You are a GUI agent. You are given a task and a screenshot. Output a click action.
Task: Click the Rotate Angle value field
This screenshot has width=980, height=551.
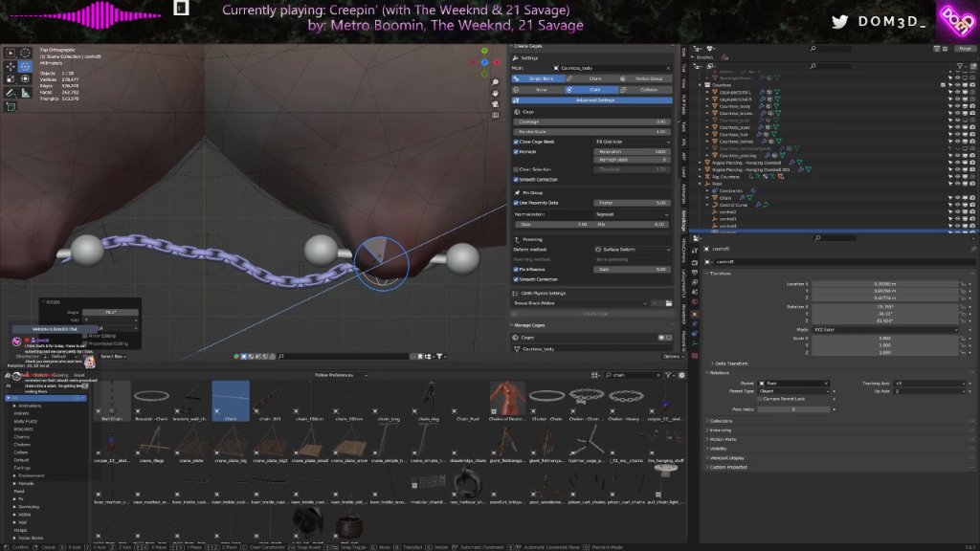click(110, 312)
